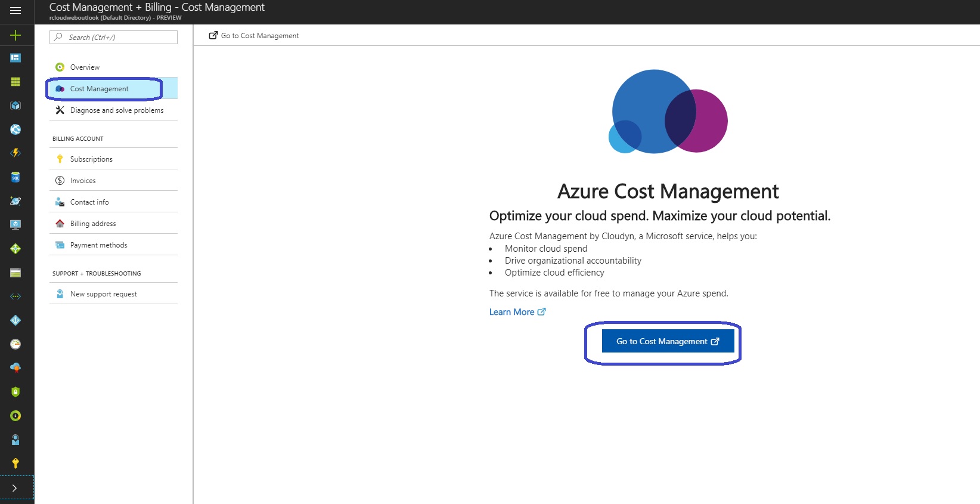Open the Monitor gauge icon
The height and width of the screenshot is (504, 980).
(x=15, y=344)
